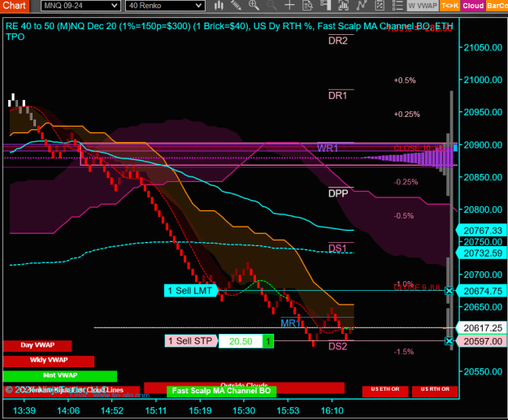Click the 20597.00 stop price marker
Screen dimensions: 508x420
pyautogui.click(x=482, y=341)
